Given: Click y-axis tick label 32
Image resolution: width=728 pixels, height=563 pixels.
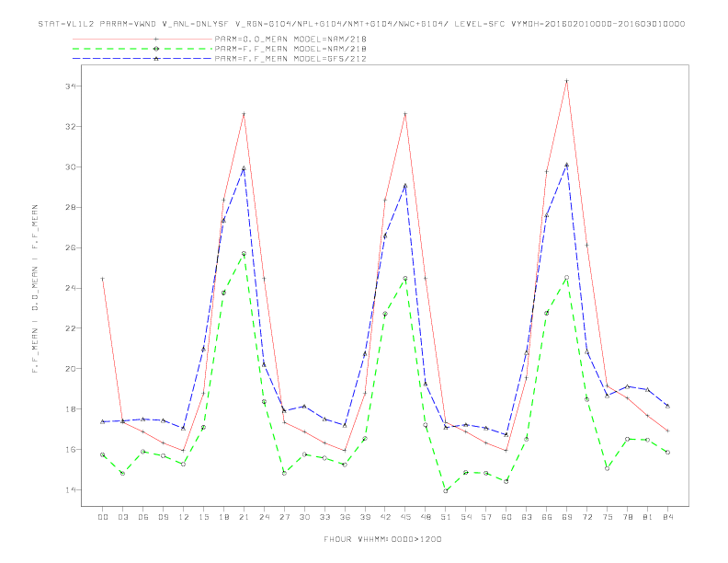Looking at the screenshot, I should [70, 127].
